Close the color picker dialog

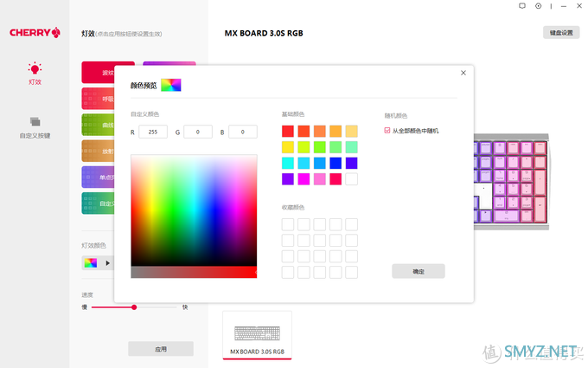(463, 73)
